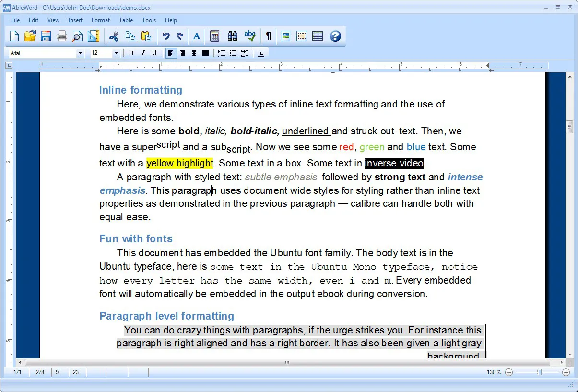The height and width of the screenshot is (392, 578).
Task: Click the zoom out minus button
Action: [509, 372]
